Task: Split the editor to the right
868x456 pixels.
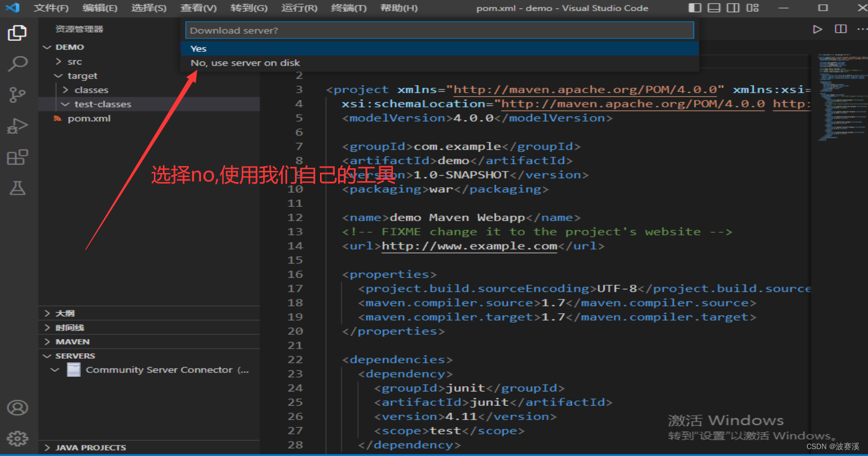Action: pos(840,29)
